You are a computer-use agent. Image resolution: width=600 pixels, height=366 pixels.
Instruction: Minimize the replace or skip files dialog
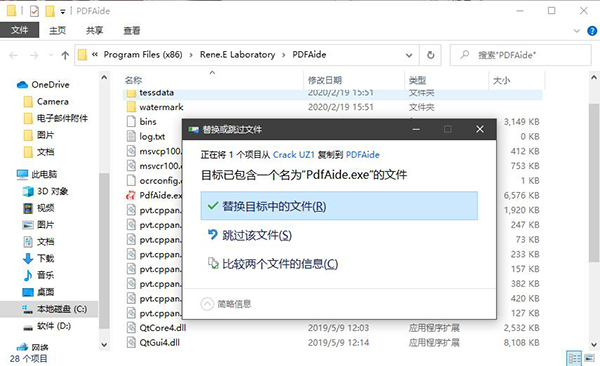click(416, 129)
